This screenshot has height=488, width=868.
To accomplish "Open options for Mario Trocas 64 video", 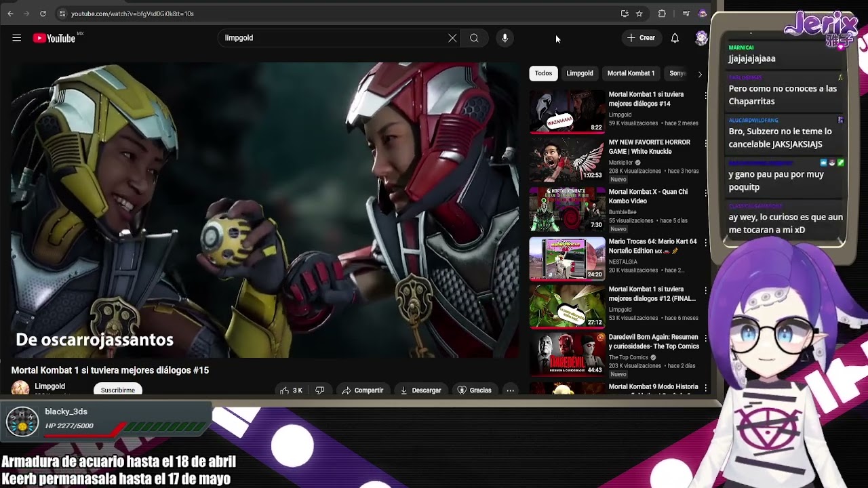I will [706, 243].
